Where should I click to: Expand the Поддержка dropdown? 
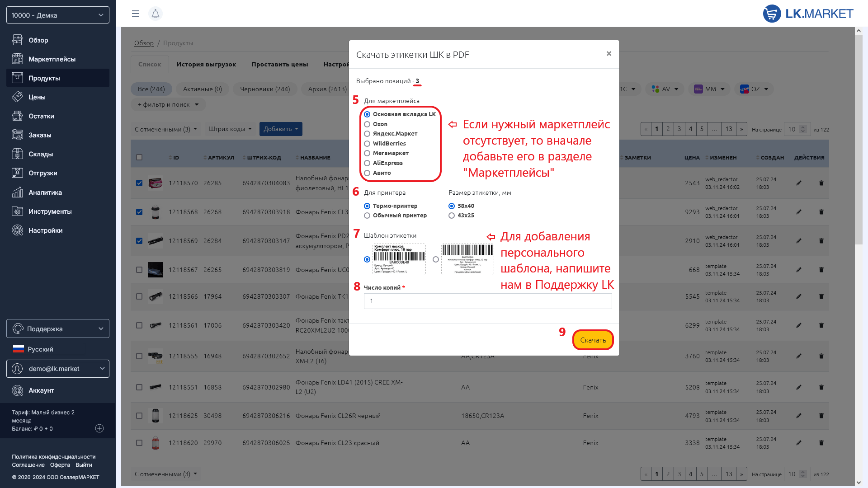point(58,328)
